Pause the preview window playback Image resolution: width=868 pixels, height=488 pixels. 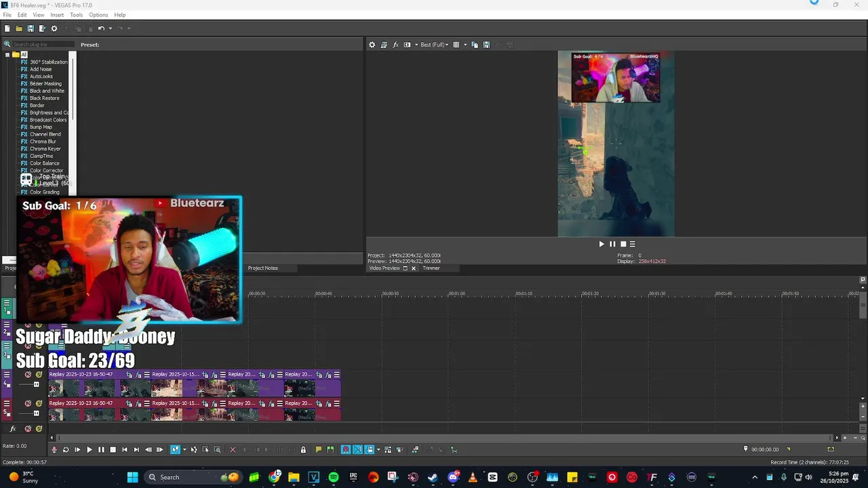pyautogui.click(x=612, y=244)
